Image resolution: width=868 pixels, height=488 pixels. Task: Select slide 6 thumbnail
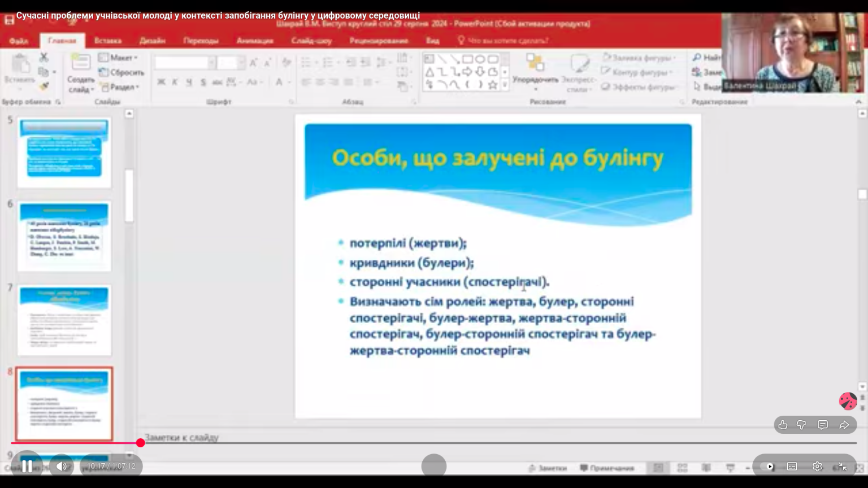point(64,236)
